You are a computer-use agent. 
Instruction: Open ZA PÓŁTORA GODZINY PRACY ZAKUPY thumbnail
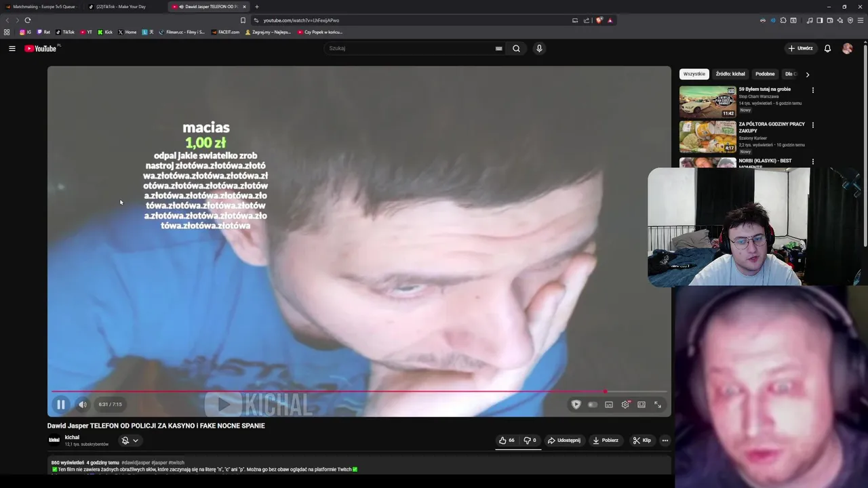(x=707, y=136)
